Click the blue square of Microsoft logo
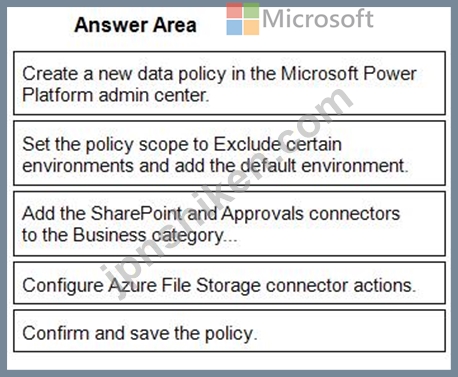This screenshot has width=458, height=377. [234, 27]
